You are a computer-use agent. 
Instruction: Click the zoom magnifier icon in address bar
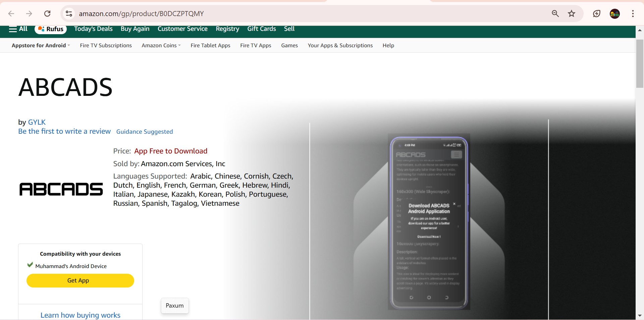(x=555, y=14)
